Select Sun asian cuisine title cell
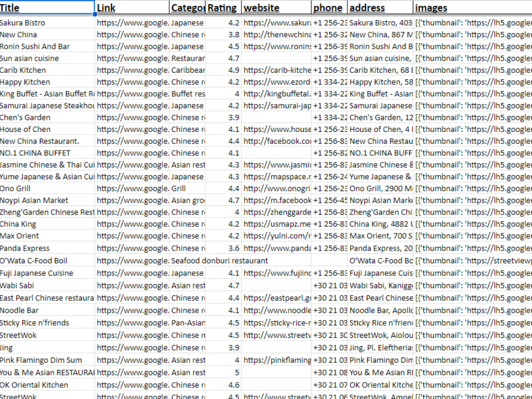The width and height of the screenshot is (532, 399). (x=47, y=59)
